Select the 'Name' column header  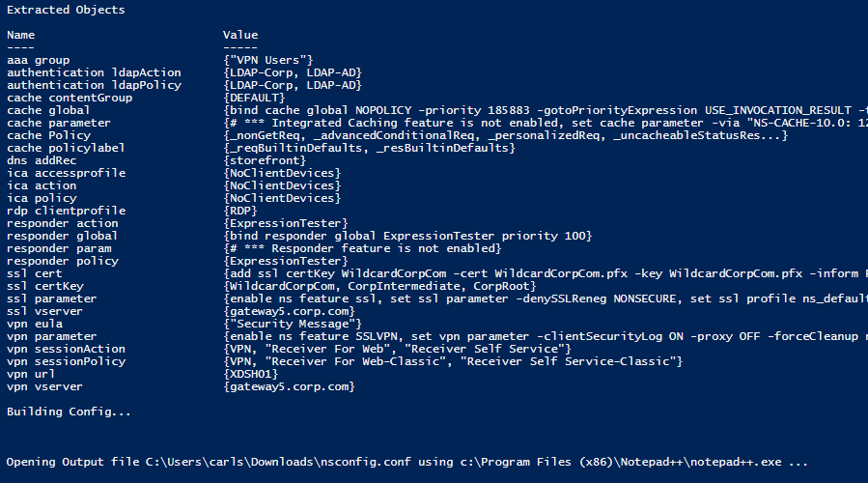click(x=21, y=35)
